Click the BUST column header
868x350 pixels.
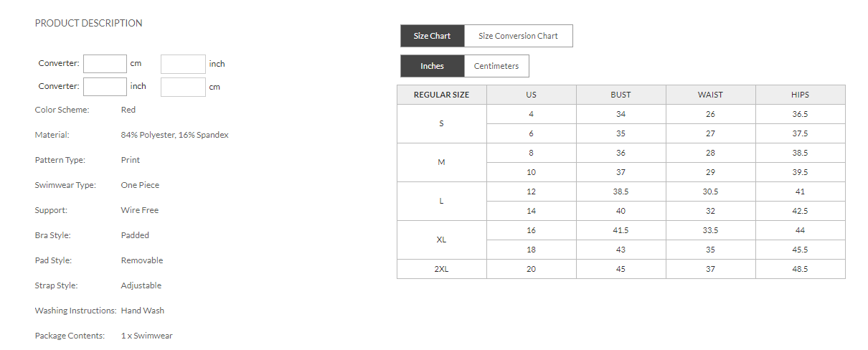pos(621,95)
